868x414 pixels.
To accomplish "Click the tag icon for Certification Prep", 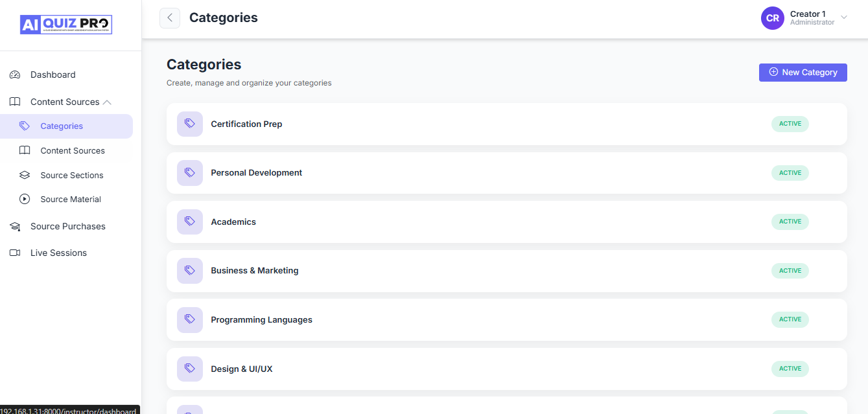I will pos(190,124).
